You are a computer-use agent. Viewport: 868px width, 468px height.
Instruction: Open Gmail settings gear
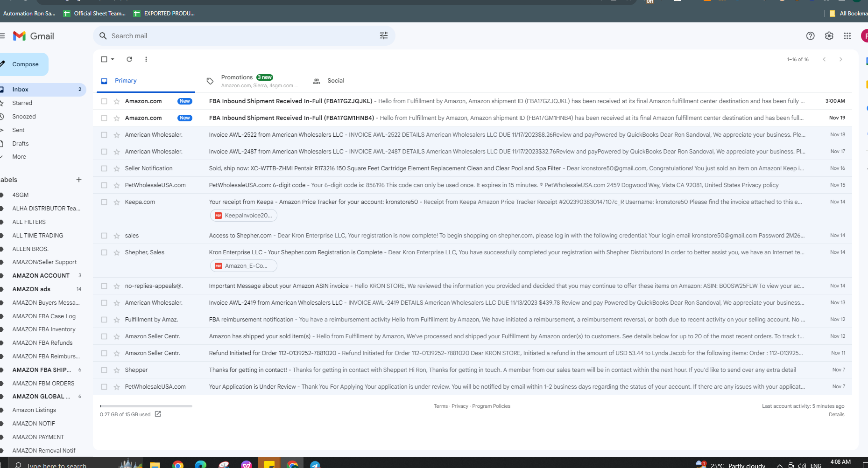[x=829, y=36]
